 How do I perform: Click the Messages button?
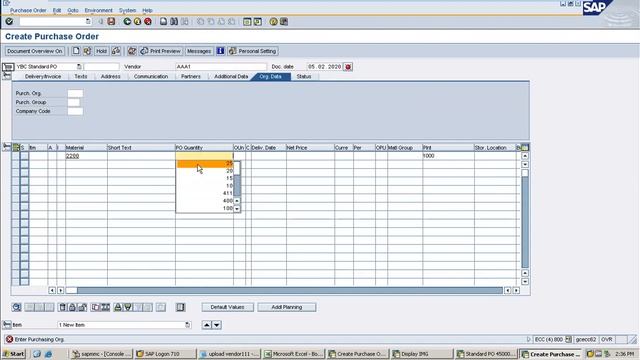coord(199,51)
